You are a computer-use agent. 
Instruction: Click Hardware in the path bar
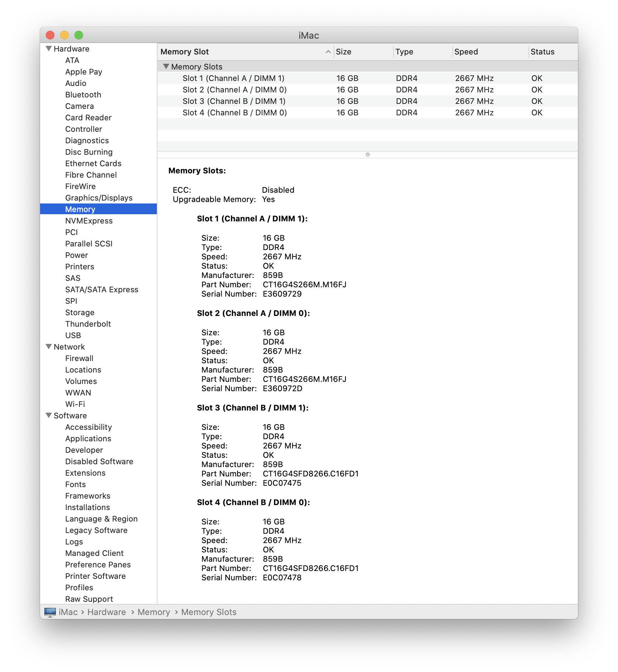[107, 612]
